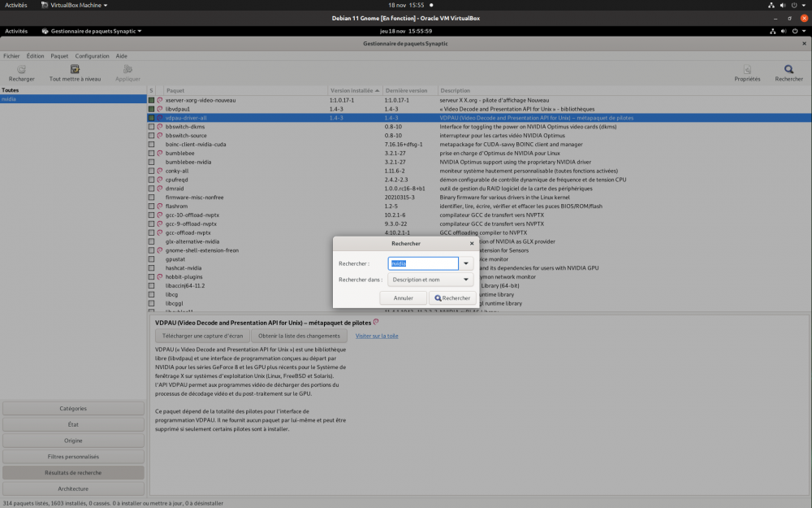This screenshot has height=508, width=812.
Task: Open 'Description et nom' search scope dropdown
Action: (x=430, y=280)
